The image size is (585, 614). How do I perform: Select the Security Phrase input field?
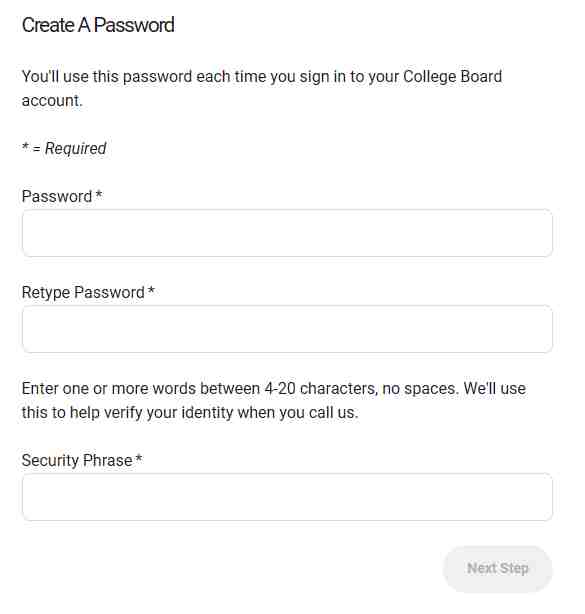(287, 497)
